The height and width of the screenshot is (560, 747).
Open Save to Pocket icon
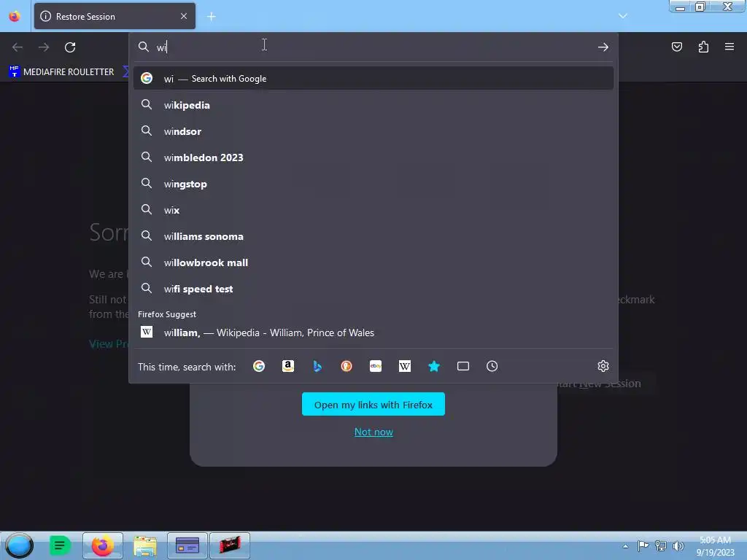pyautogui.click(x=676, y=47)
